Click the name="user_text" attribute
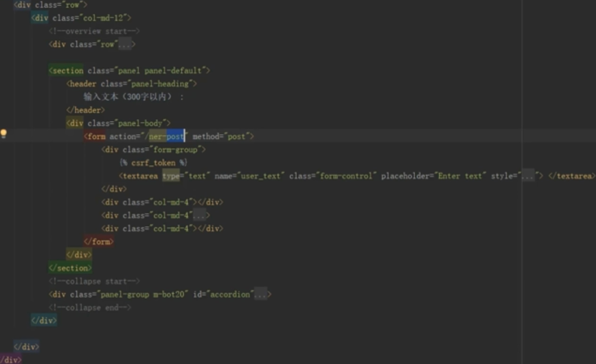Image resolution: width=596 pixels, height=364 pixels. pyautogui.click(x=250, y=176)
